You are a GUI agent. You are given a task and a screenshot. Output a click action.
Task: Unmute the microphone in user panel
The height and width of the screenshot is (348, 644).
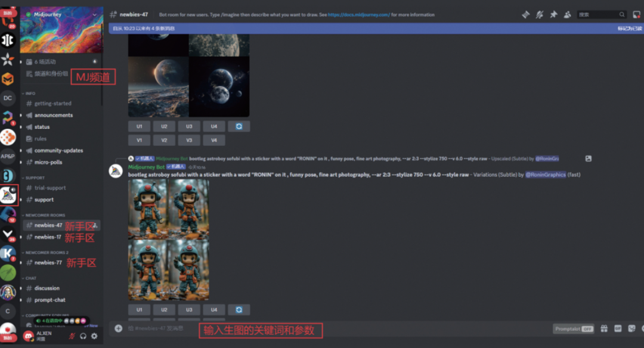[72, 336]
